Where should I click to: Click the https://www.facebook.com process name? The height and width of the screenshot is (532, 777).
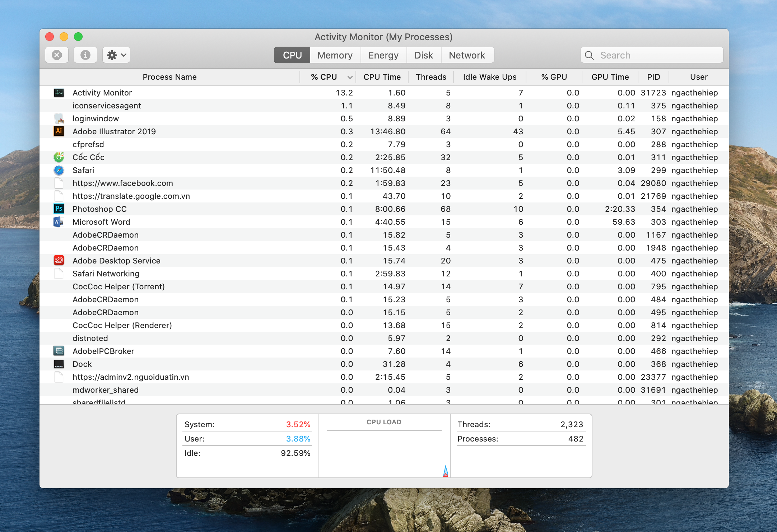(x=123, y=183)
